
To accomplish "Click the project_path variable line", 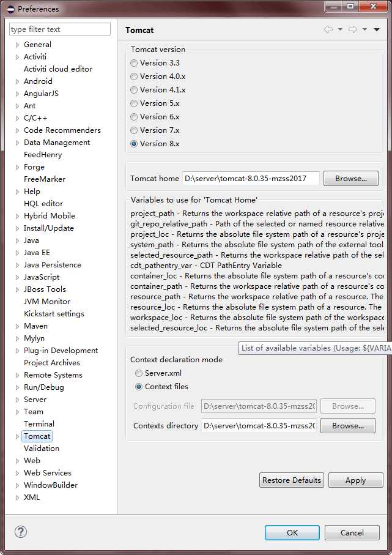I will click(257, 214).
